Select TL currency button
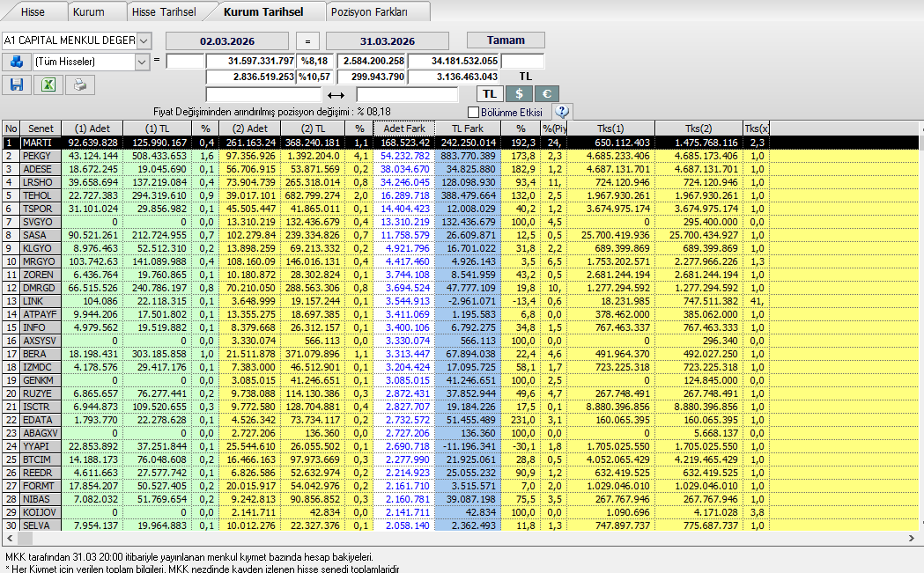This screenshot has height=573, width=924. [490, 93]
